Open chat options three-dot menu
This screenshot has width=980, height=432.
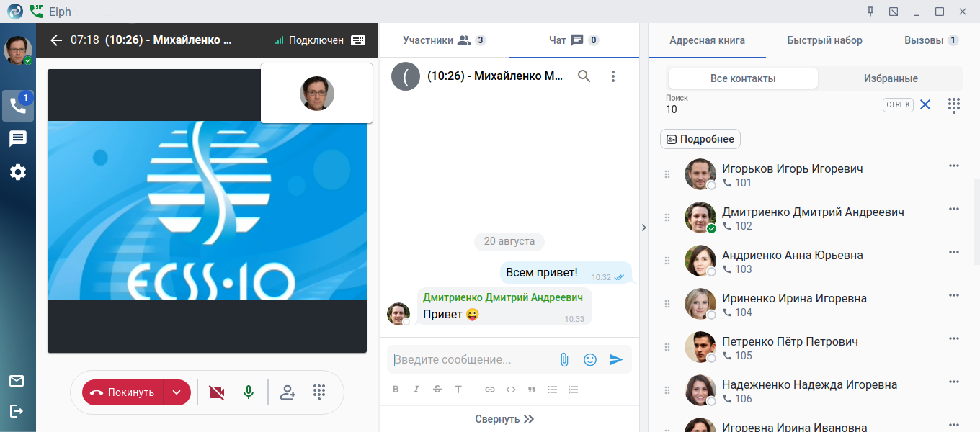[x=613, y=76]
